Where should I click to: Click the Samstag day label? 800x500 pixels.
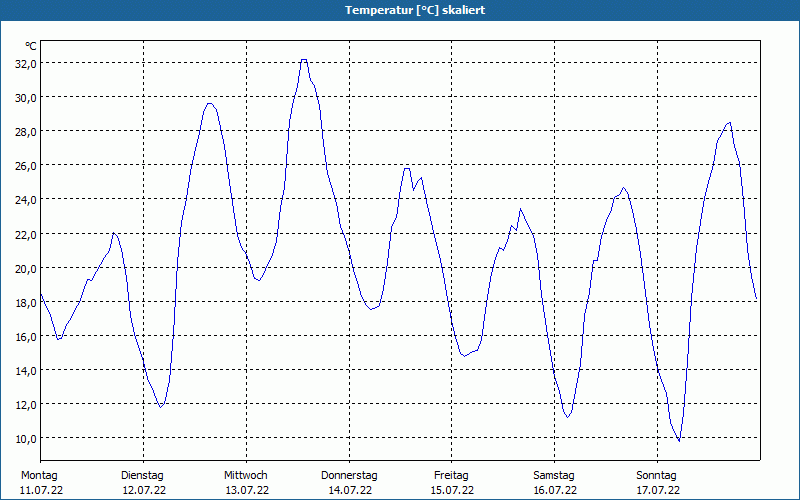554,475
